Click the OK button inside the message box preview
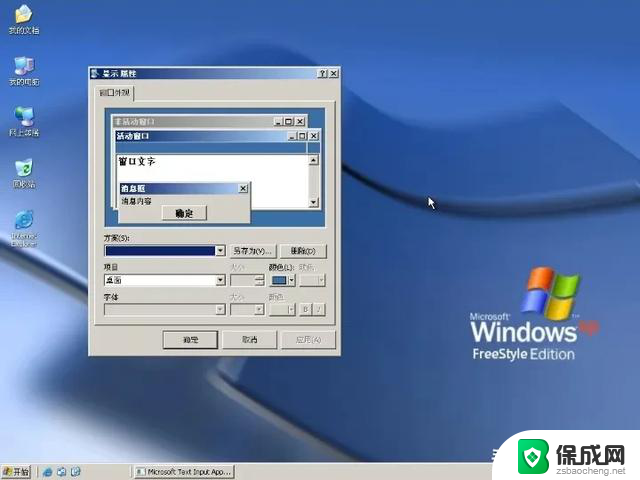This screenshot has height=480, width=640. tap(184, 213)
